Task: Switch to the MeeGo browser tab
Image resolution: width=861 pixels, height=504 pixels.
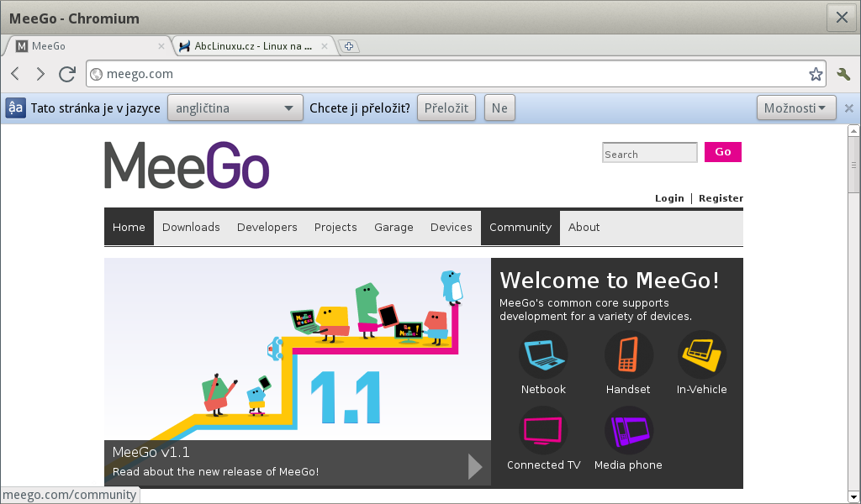Action: point(87,46)
